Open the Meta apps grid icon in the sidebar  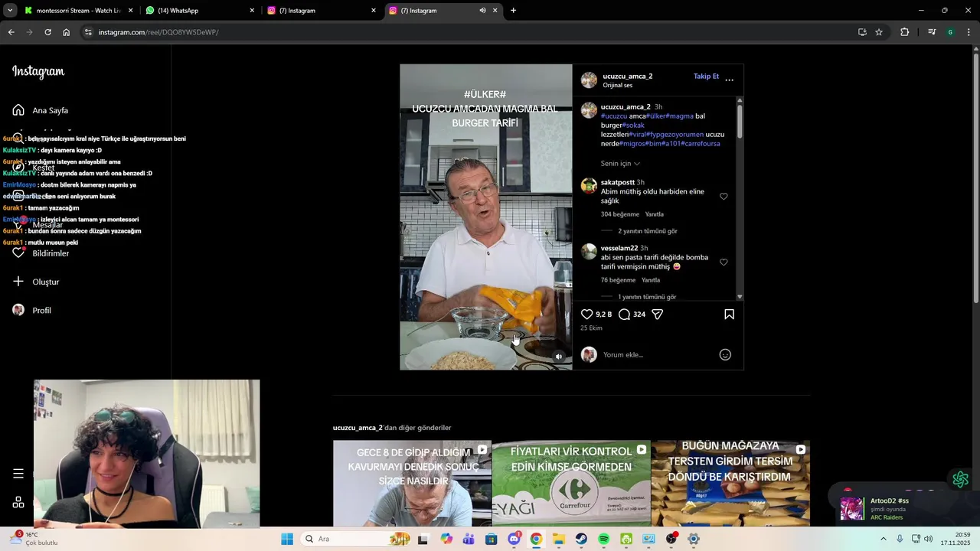(x=18, y=503)
